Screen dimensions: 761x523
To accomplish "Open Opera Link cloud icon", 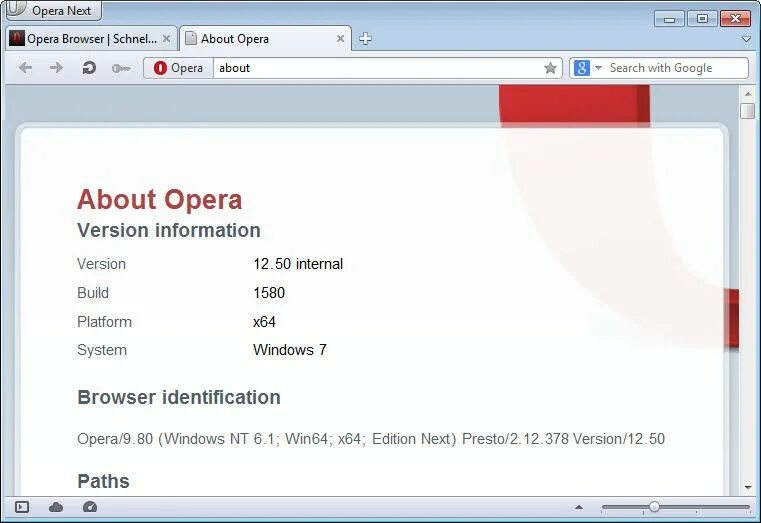I will [x=56, y=507].
